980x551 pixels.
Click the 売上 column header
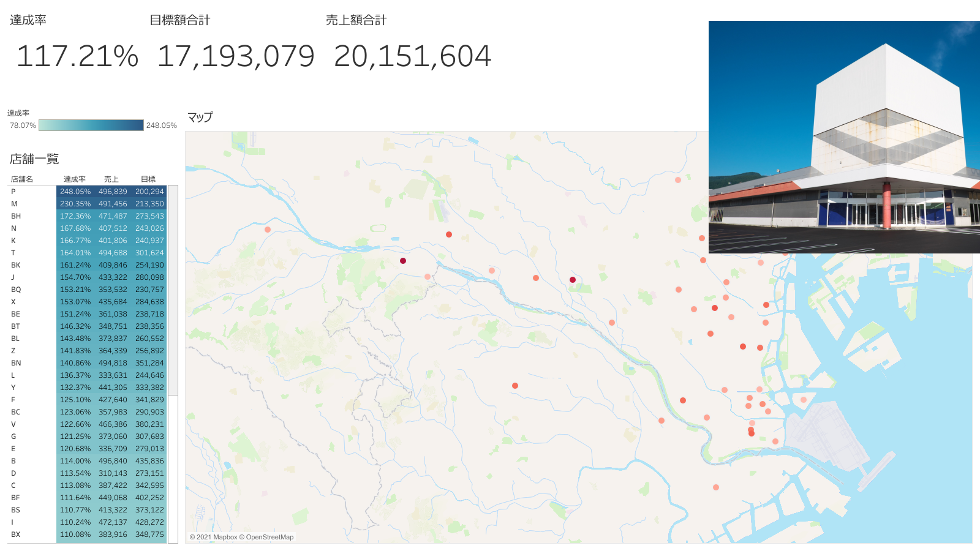tap(111, 179)
